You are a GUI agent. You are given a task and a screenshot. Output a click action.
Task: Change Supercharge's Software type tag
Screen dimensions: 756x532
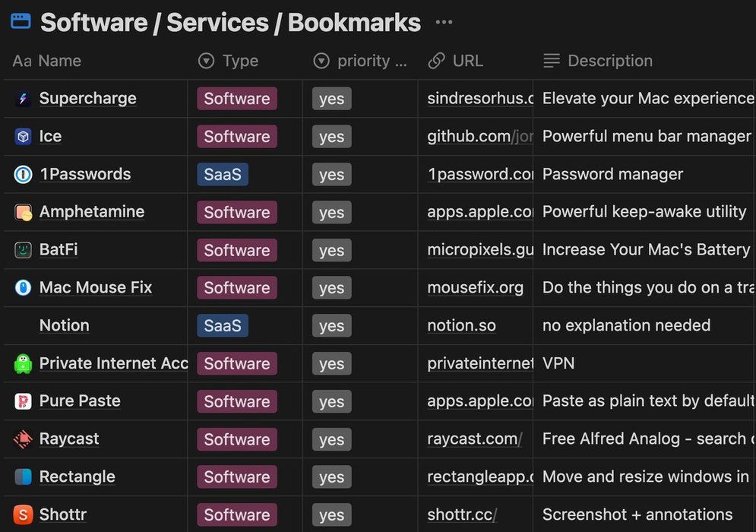coord(237,98)
